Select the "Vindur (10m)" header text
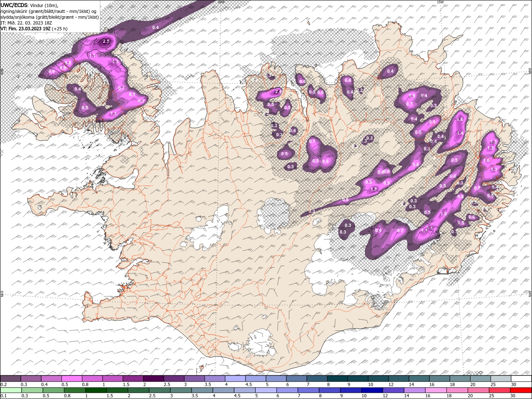Image resolution: width=532 pixels, height=399 pixels. (44, 5)
